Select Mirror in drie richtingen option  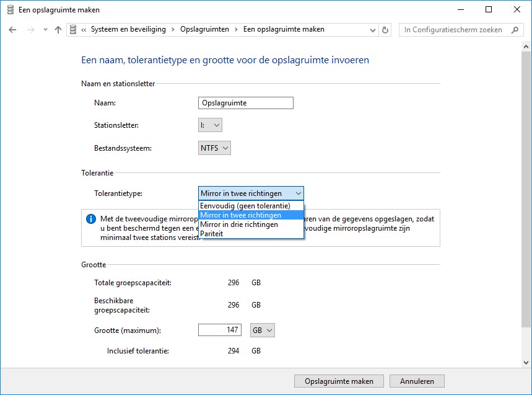251,224
